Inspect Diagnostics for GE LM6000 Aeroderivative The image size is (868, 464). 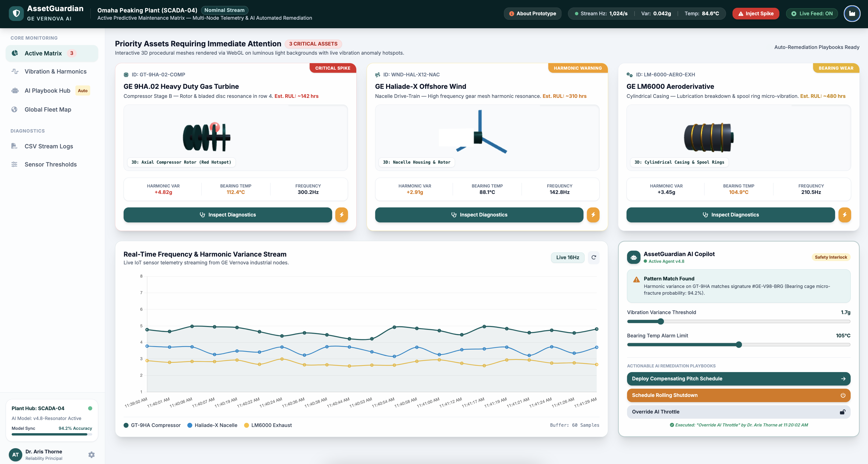tap(730, 215)
